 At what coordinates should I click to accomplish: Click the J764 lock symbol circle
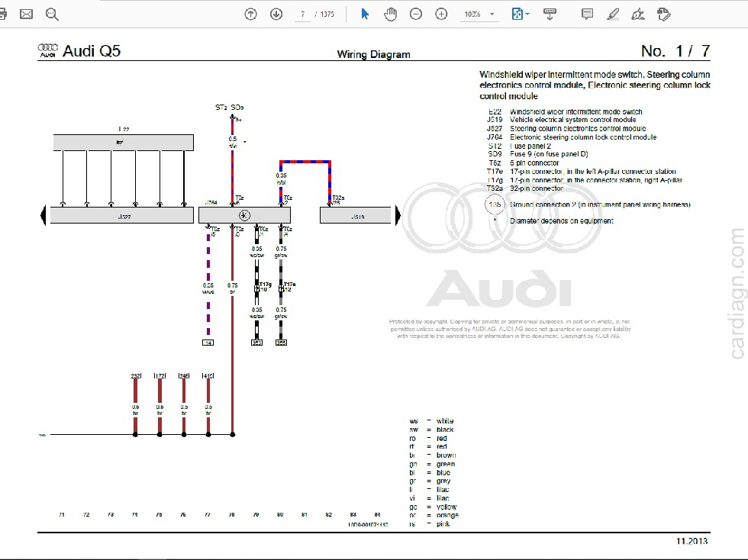pos(244,216)
